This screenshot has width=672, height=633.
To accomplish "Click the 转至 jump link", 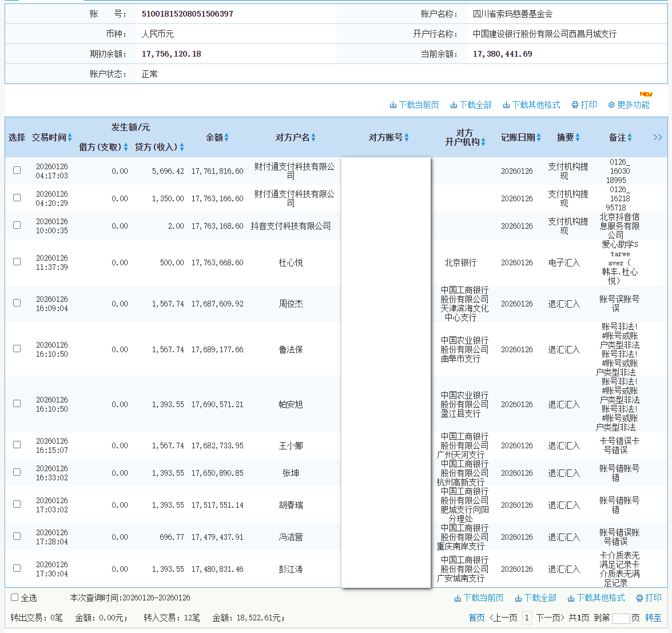I will coord(653,618).
